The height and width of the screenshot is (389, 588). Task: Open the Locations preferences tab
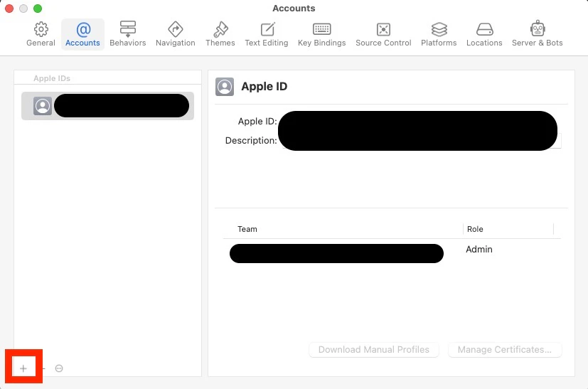484,34
